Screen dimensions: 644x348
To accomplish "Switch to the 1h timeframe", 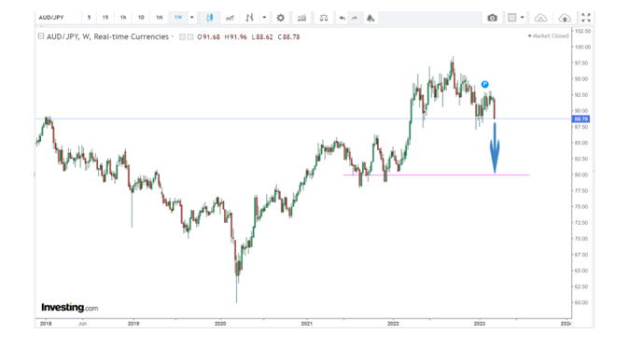I will pos(123,18).
